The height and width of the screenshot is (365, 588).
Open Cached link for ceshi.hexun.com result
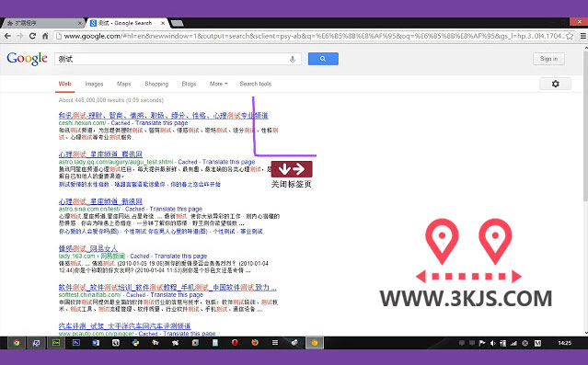[x=121, y=123]
